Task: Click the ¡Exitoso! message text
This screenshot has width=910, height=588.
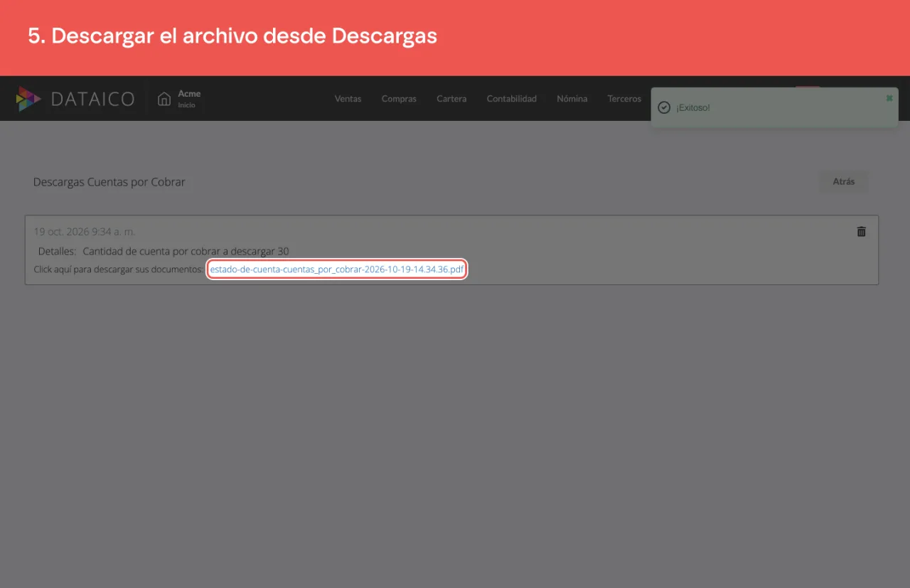Action: pyautogui.click(x=693, y=107)
